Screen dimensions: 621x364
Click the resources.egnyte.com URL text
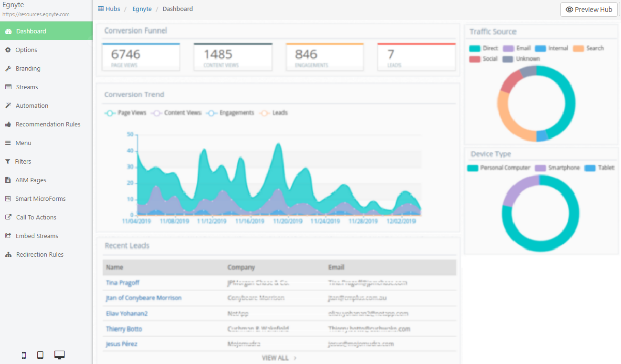pyautogui.click(x=36, y=14)
